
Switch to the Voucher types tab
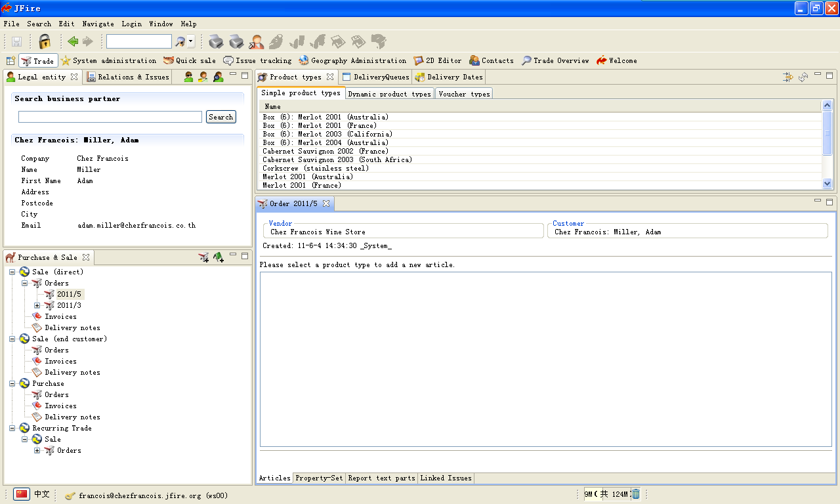[x=463, y=94]
